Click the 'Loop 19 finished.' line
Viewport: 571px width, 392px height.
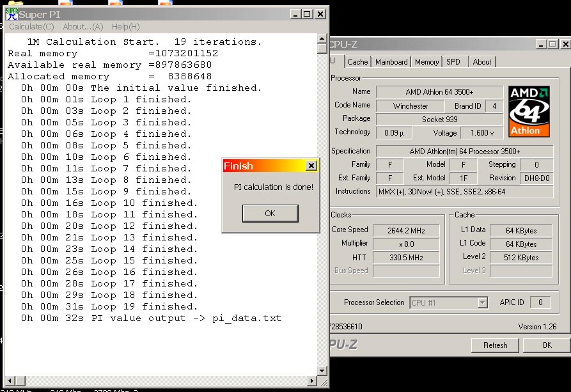(x=109, y=306)
